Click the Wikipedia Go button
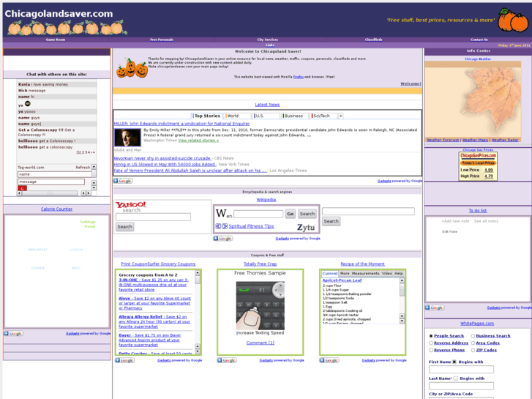Viewport: 532px width, 399px height. pos(290,214)
